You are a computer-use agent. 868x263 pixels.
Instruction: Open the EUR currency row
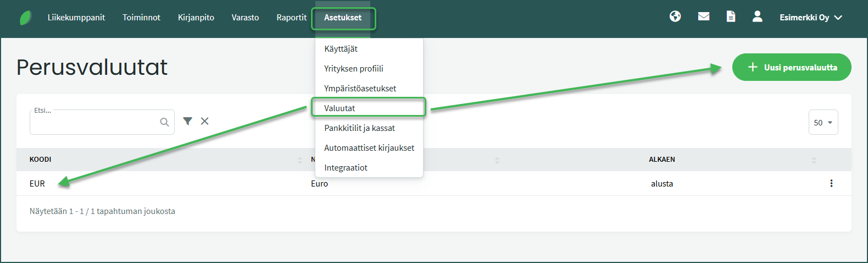(x=37, y=184)
